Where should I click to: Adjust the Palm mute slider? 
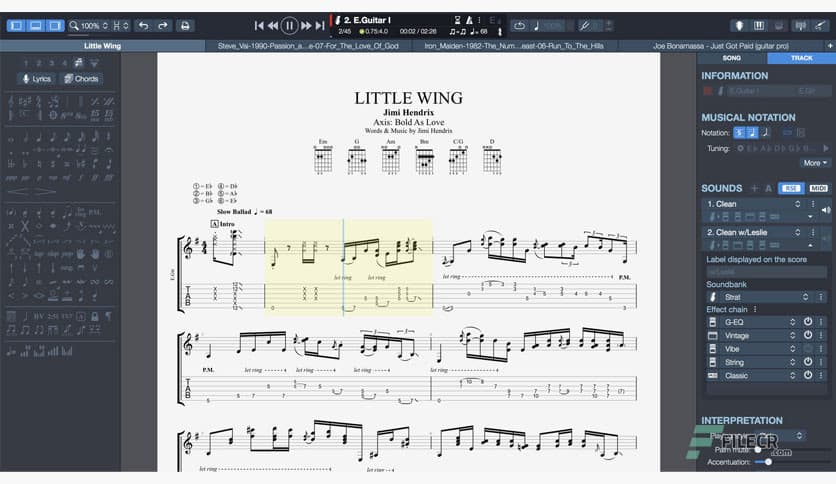pyautogui.click(x=758, y=450)
